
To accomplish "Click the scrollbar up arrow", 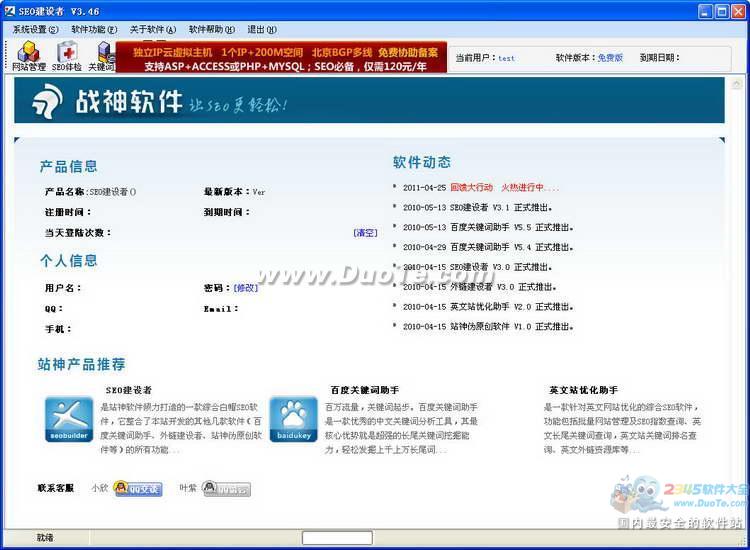I will (737, 84).
